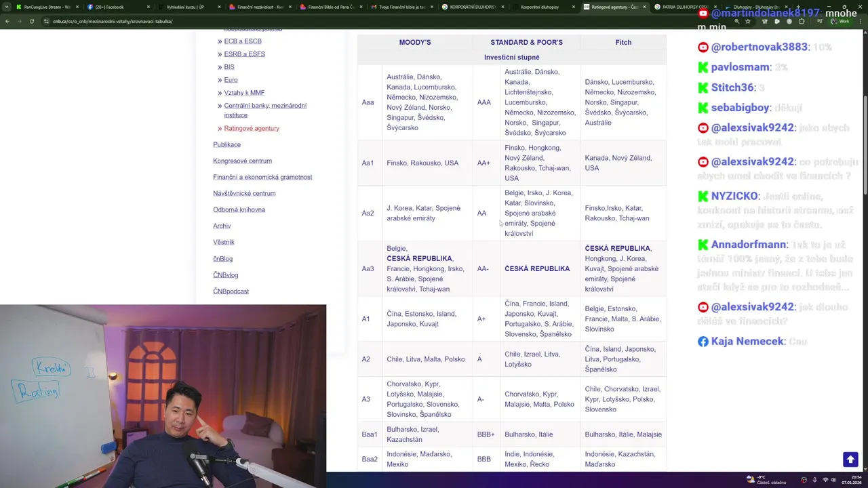Click username @robertnovak3883 in chat

(759, 47)
